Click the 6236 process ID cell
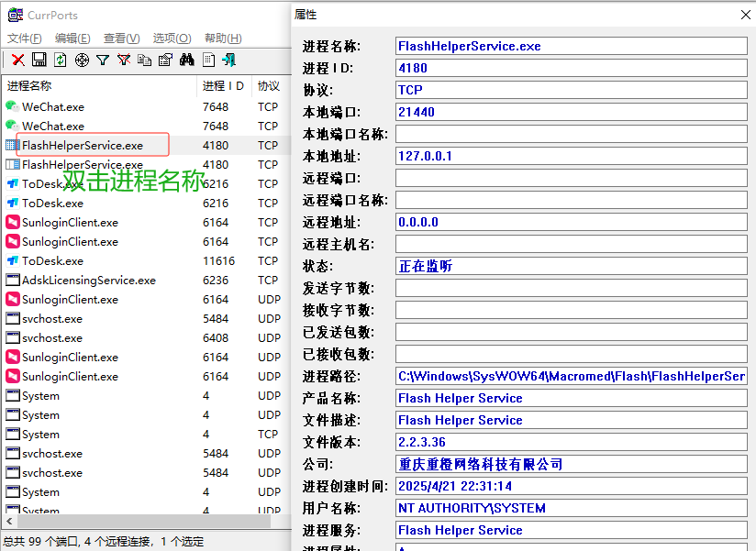This screenshot has width=756, height=551. pos(215,281)
